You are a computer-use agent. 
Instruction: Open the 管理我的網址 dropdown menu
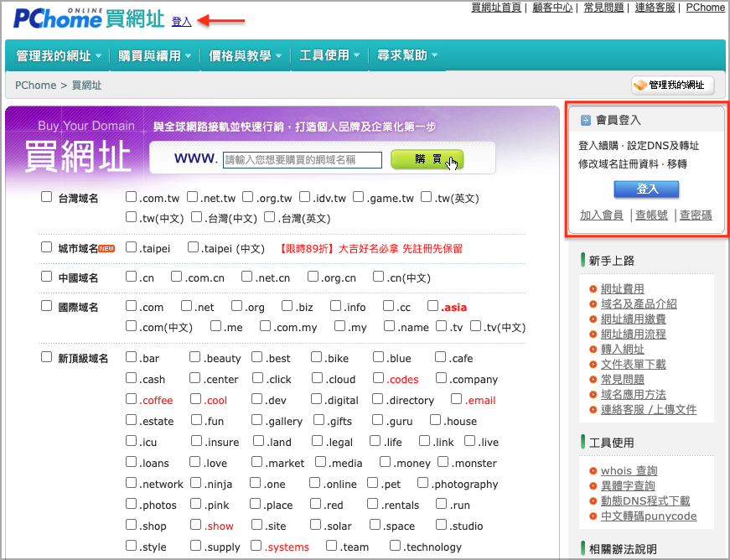pos(59,56)
